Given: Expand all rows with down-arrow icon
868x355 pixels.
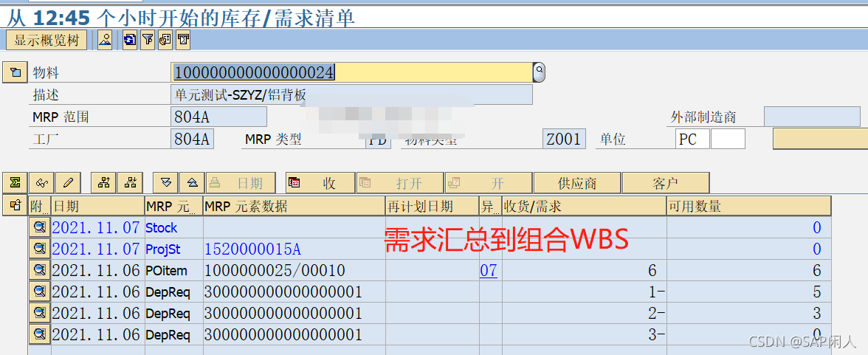Looking at the screenshot, I should coord(165,183).
